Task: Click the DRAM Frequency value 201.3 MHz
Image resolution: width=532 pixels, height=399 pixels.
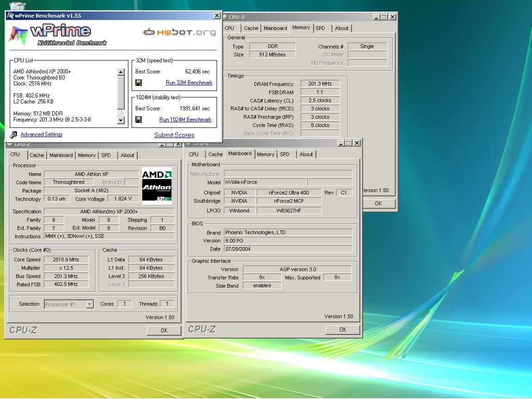Action: click(x=320, y=84)
